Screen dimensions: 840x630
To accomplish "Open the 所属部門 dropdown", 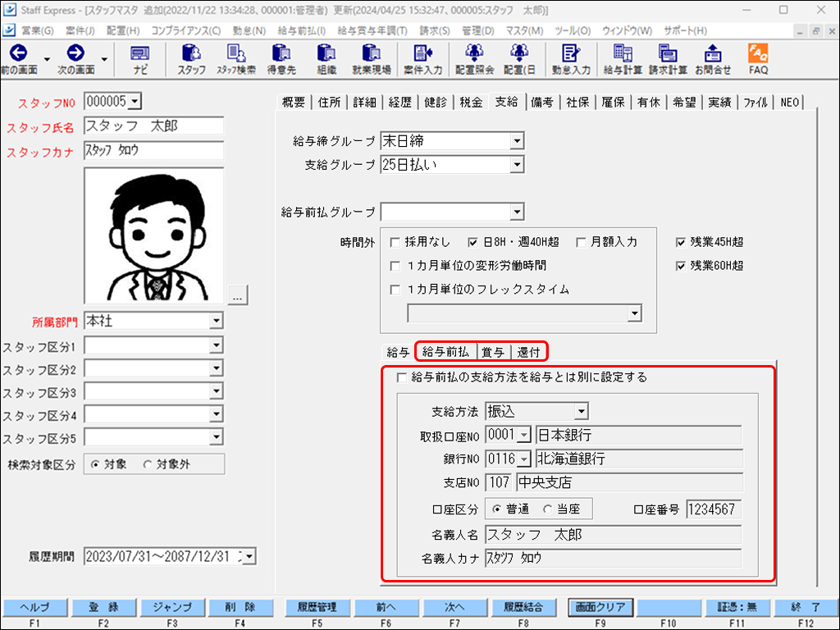I will click(216, 321).
